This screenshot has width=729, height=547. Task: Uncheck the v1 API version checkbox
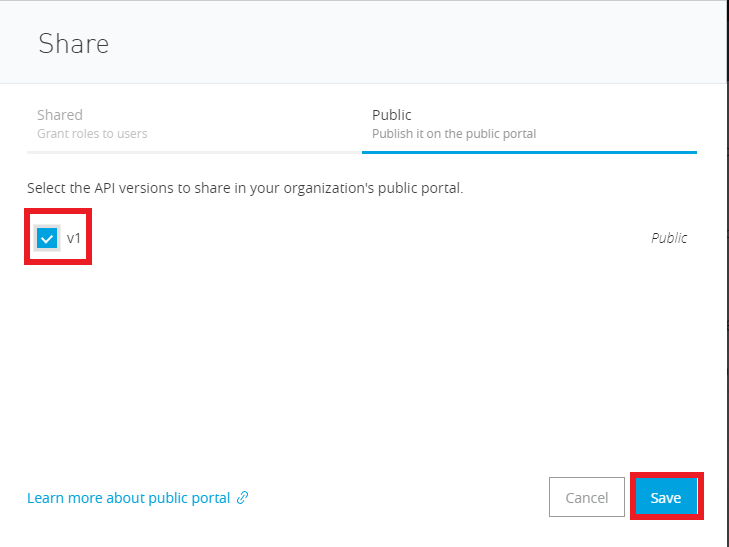pyautogui.click(x=46, y=238)
